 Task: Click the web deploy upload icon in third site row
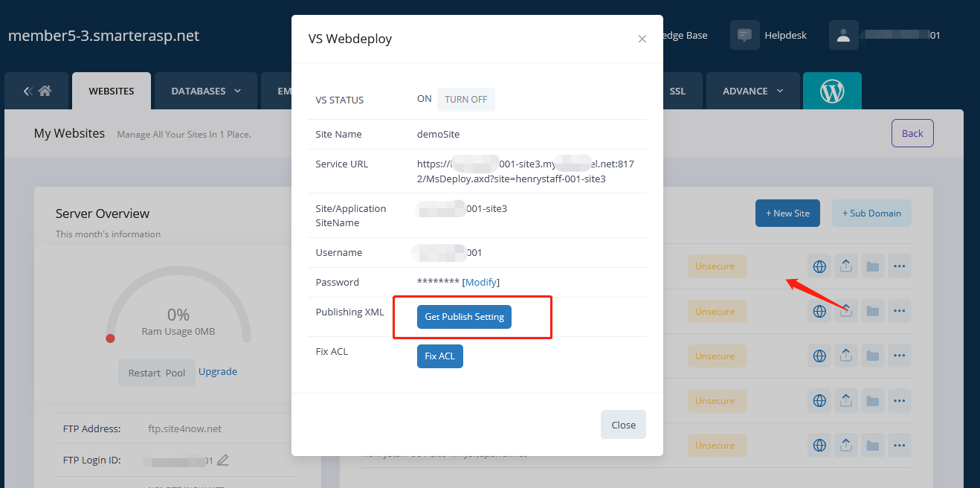coord(845,356)
